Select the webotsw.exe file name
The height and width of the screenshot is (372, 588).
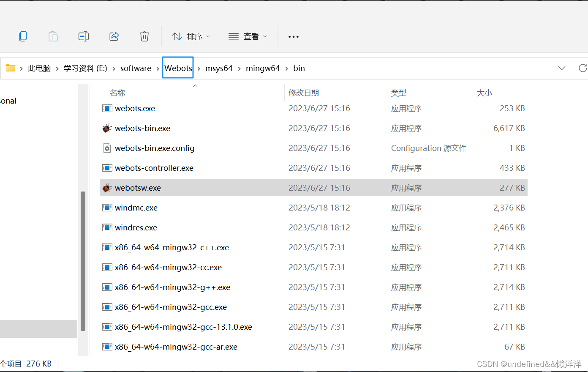pyautogui.click(x=138, y=188)
